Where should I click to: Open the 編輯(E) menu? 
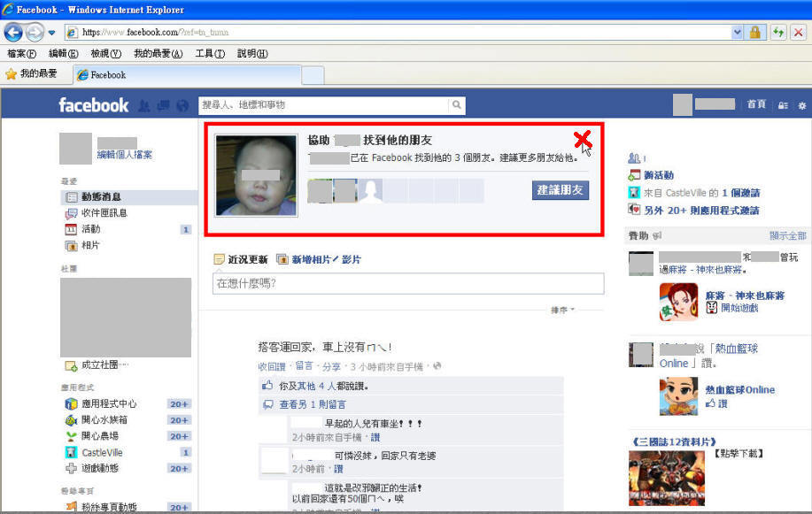pyautogui.click(x=63, y=53)
